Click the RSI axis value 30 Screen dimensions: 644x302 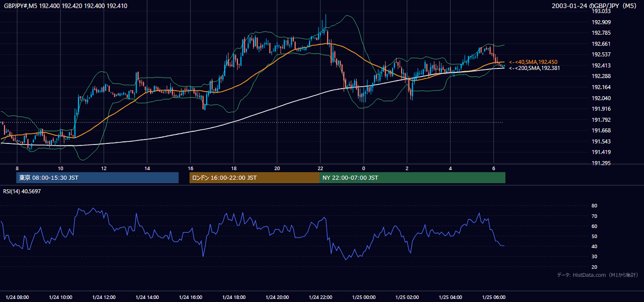594,257
